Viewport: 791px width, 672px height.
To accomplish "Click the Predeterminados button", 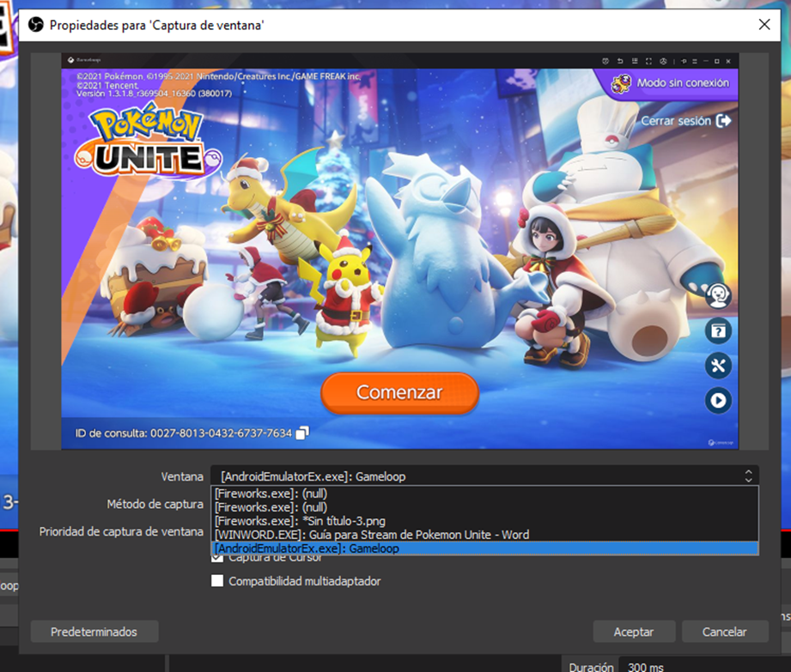I will (94, 632).
